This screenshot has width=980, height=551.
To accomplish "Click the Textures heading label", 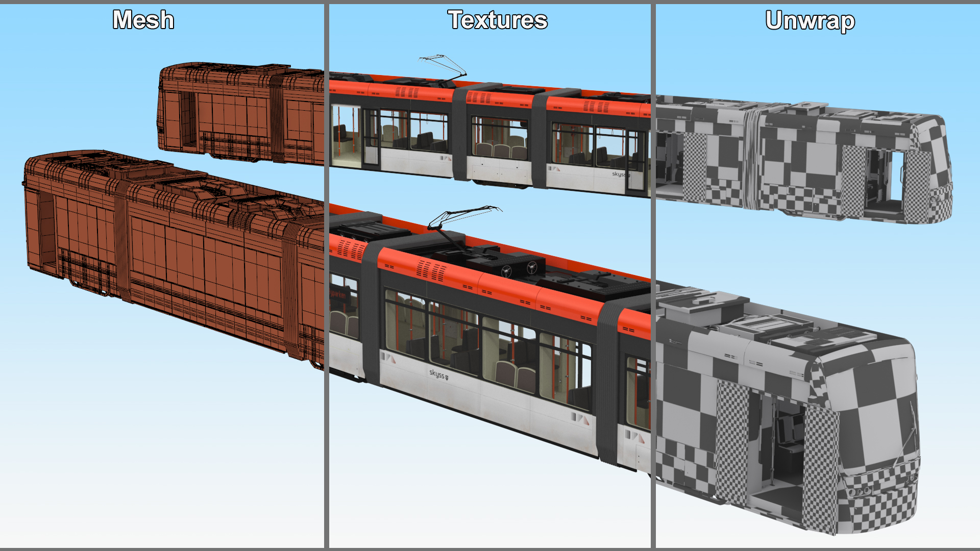I will pos(498,20).
